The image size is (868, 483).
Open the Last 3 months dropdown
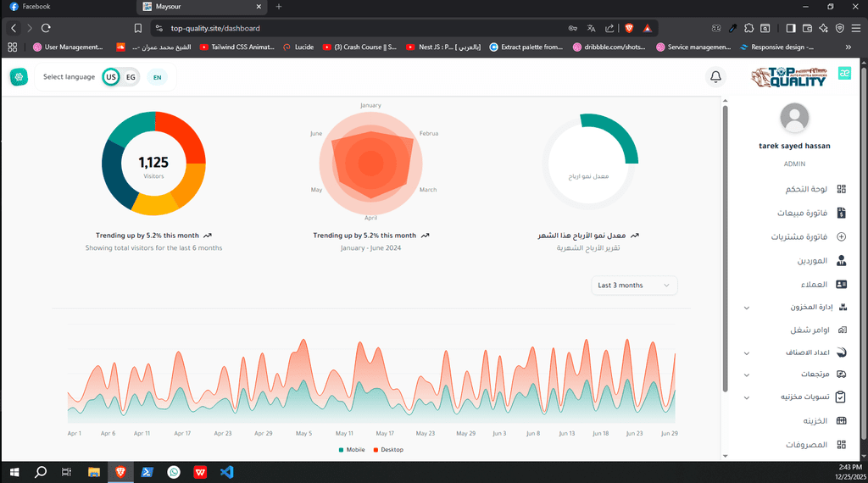(634, 286)
